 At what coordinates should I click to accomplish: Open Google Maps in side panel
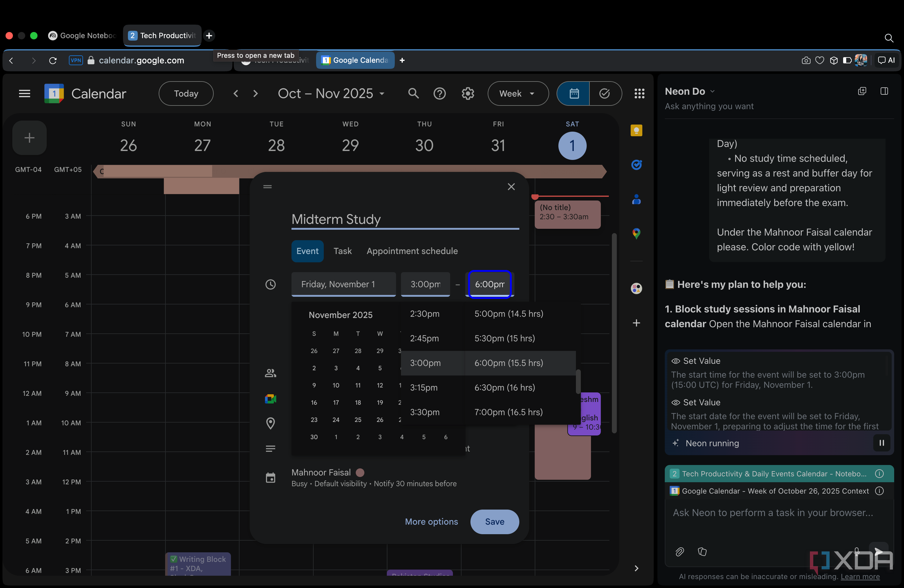pos(636,233)
